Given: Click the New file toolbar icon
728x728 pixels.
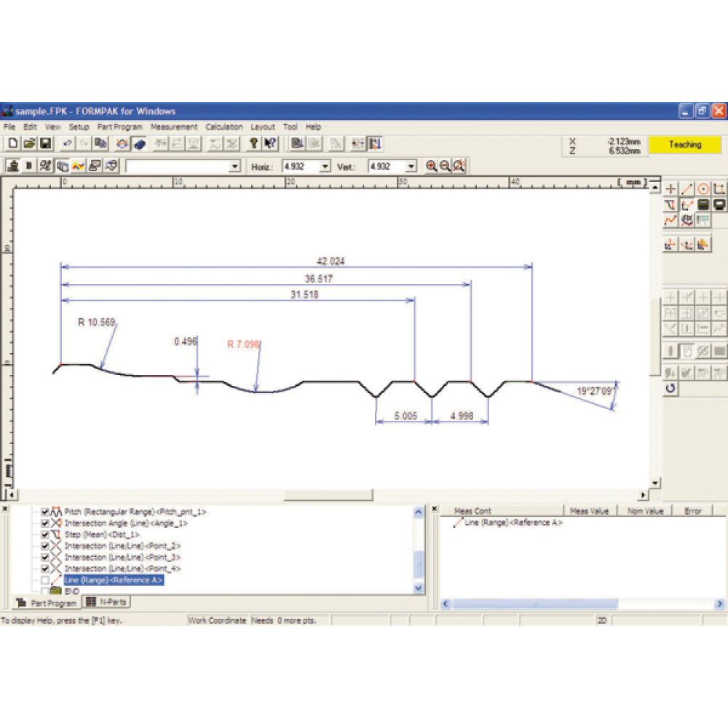Looking at the screenshot, I should click(12, 144).
